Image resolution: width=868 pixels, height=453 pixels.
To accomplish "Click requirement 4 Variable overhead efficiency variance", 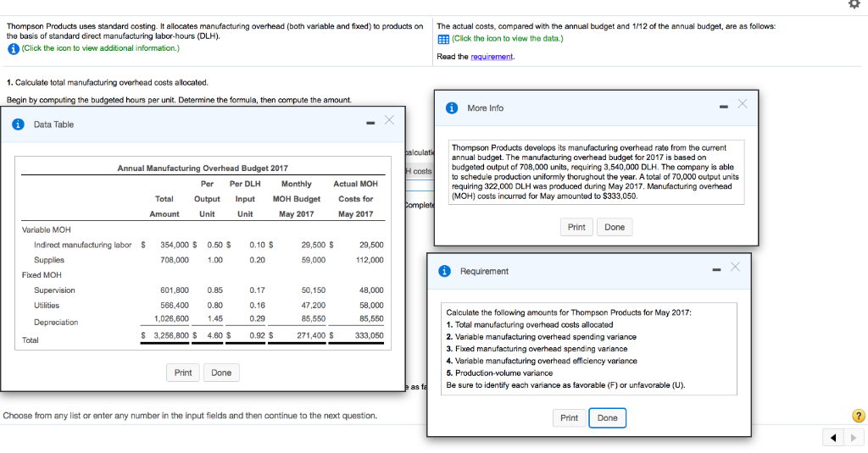I will [x=542, y=361].
